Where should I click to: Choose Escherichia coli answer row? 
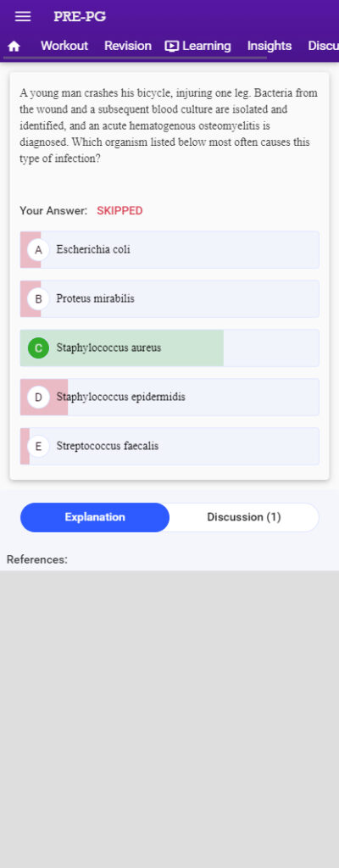point(169,250)
